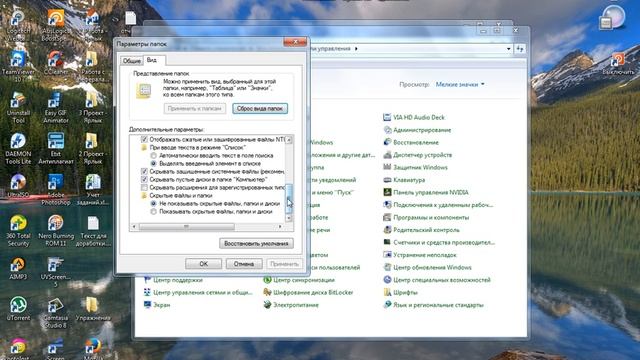The height and width of the screenshot is (360, 640).
Task: Open the Control Panel address bar dropdown arrow
Action: pyautogui.click(x=509, y=49)
